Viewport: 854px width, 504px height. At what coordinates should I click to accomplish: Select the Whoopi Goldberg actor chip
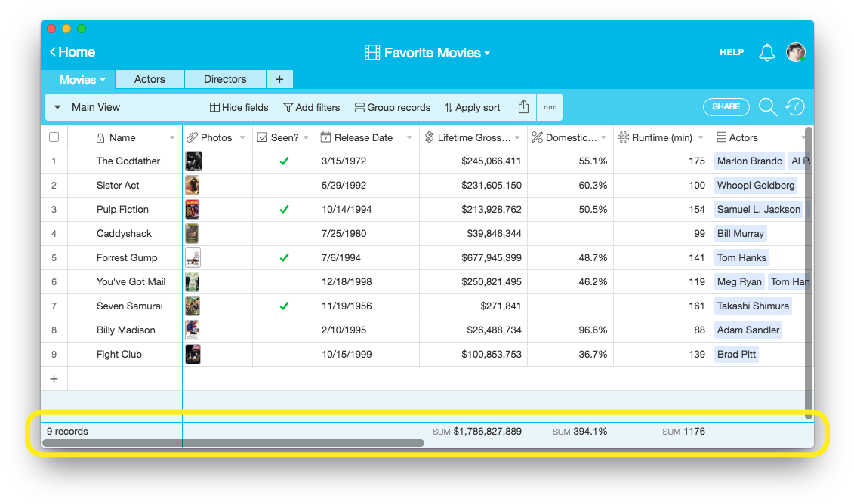[x=755, y=185]
